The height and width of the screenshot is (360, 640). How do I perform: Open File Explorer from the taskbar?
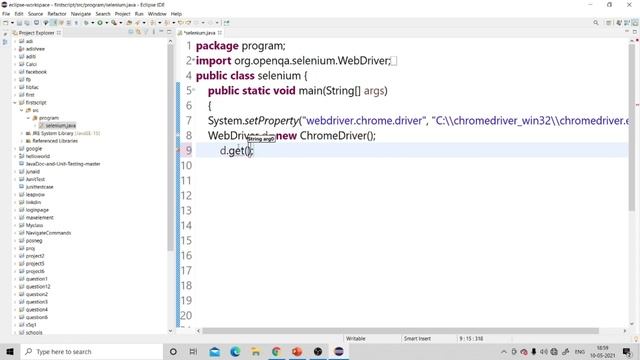256,351
